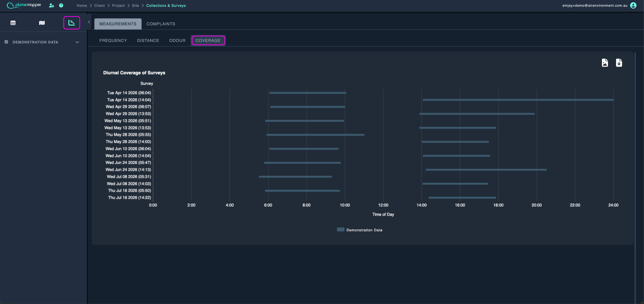Switch to the Odour sub-tab
This screenshot has height=304, width=644.
[x=177, y=40]
